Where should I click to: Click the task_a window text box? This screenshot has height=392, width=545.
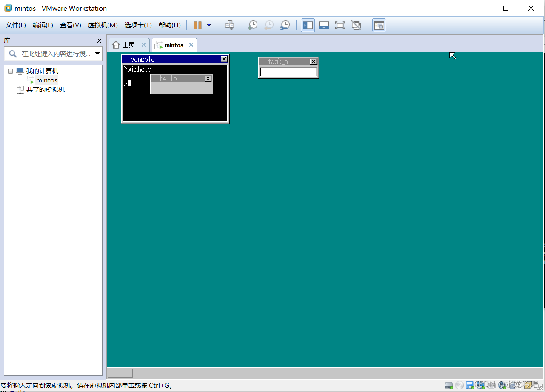click(x=288, y=72)
